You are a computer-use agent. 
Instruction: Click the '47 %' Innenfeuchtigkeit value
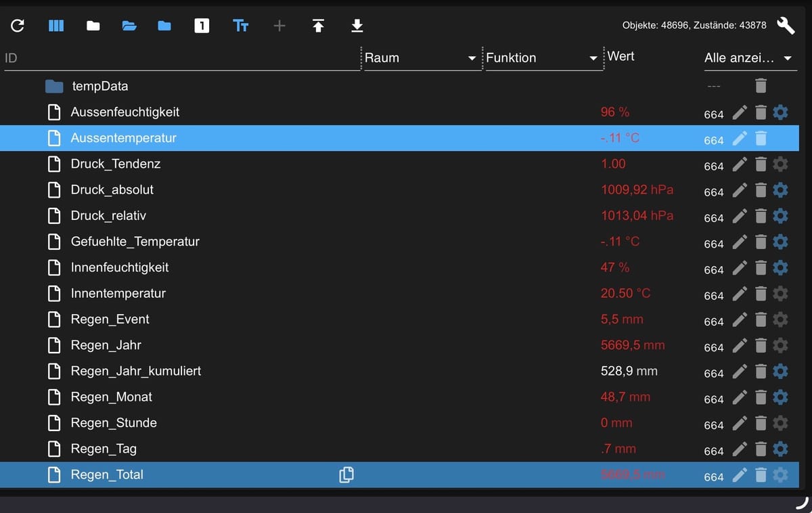pyautogui.click(x=615, y=267)
